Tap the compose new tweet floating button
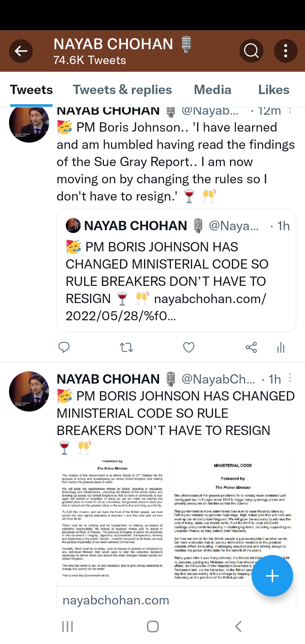The width and height of the screenshot is (305, 644). [x=272, y=576]
